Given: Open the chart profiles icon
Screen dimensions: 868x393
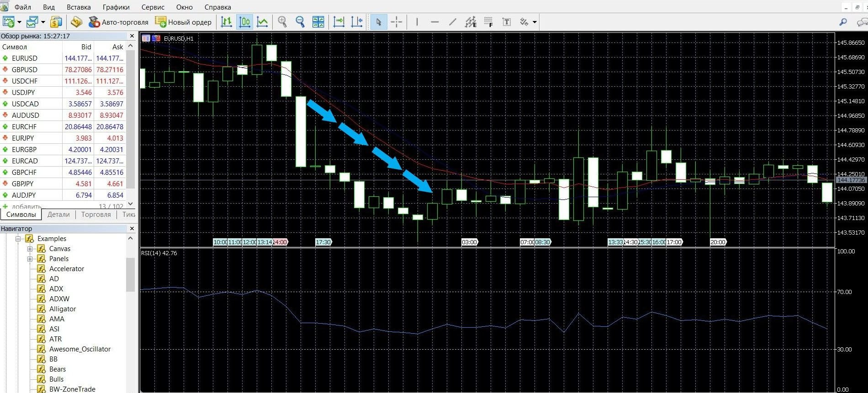Looking at the screenshot, I should 32,22.
